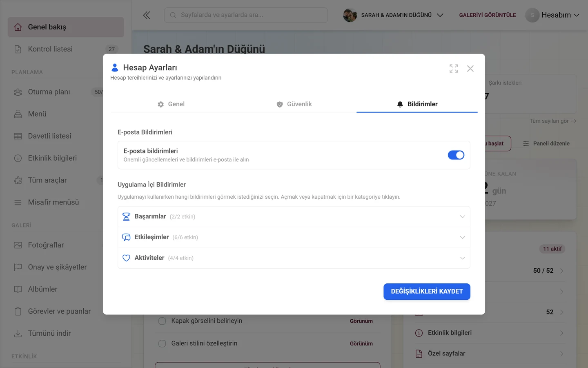This screenshot has height=368, width=588.
Task: Click the Kontrol listesi checklist icon
Action: point(18,49)
